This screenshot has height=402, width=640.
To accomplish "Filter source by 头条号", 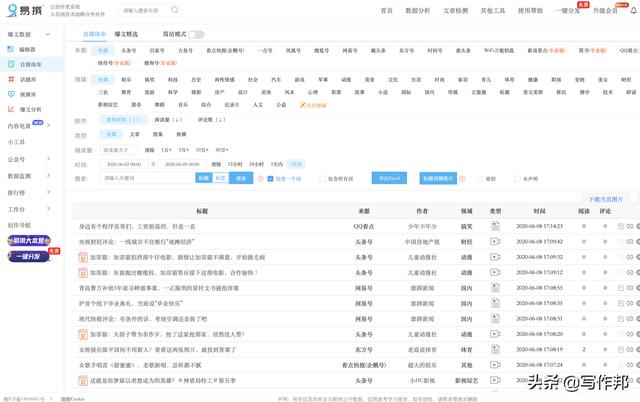I will (x=129, y=51).
